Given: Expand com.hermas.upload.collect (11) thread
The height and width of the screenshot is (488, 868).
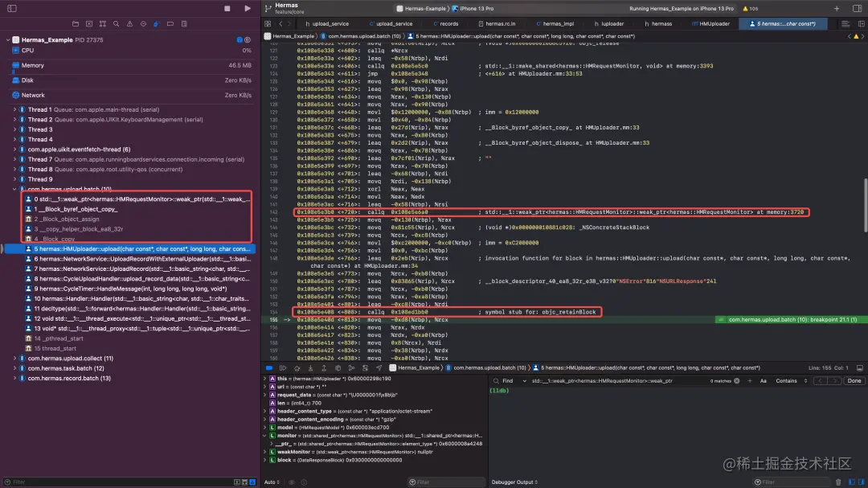Looking at the screenshot, I should pos(14,359).
